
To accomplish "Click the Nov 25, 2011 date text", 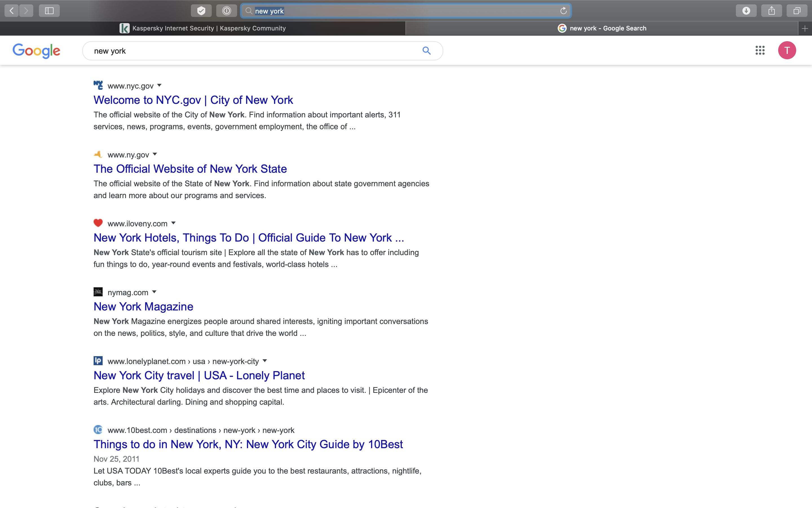I will [116, 459].
